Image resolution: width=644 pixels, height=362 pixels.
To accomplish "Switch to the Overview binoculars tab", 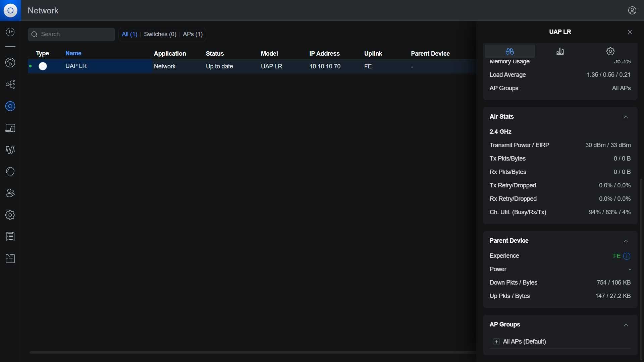I will [510, 51].
